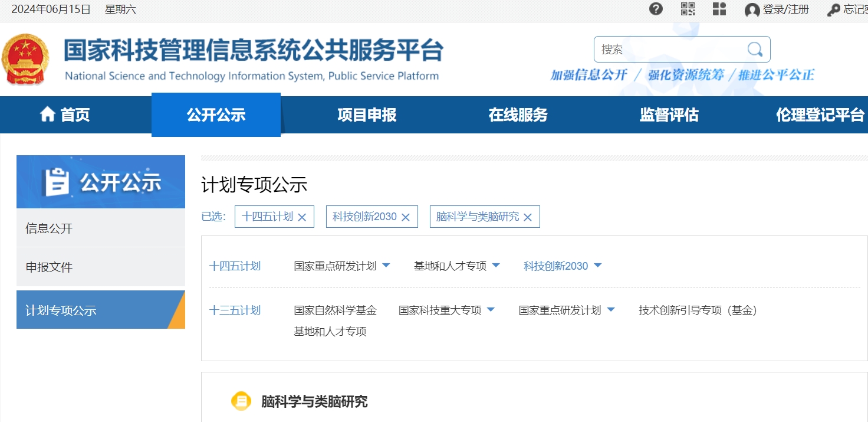This screenshot has height=422, width=868.
Task: Open the 项目申报 navigation tab
Action: [x=367, y=115]
